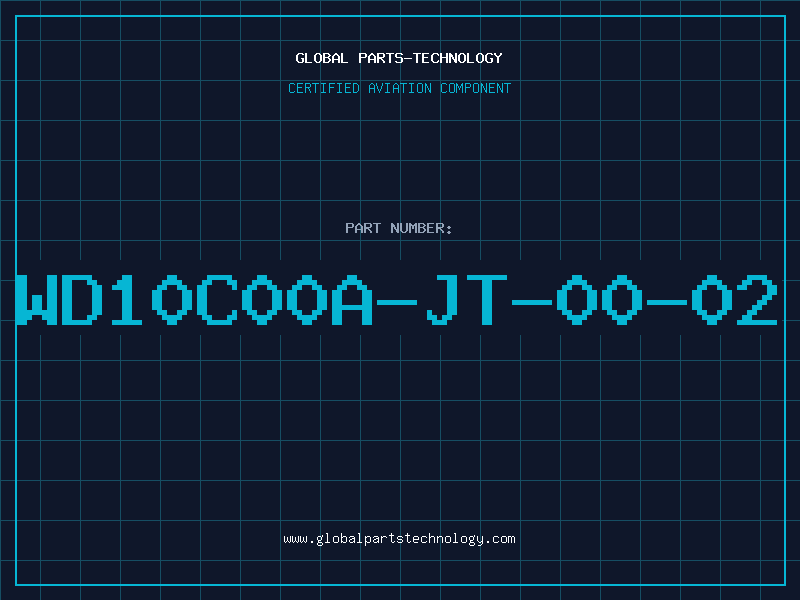
Task: Select the word GLOBAL in the header
Action: tap(322, 58)
